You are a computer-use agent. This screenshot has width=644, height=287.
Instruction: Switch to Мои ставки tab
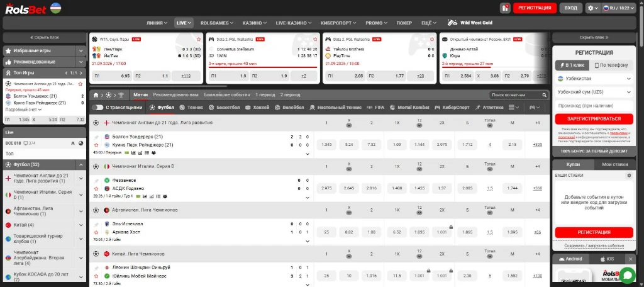614,164
